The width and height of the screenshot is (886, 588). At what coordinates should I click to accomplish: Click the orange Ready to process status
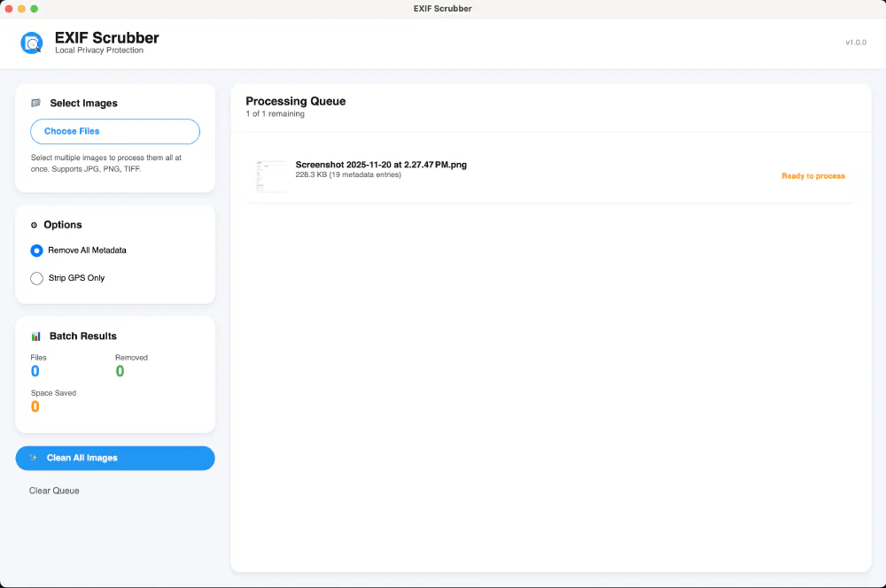[x=812, y=175]
